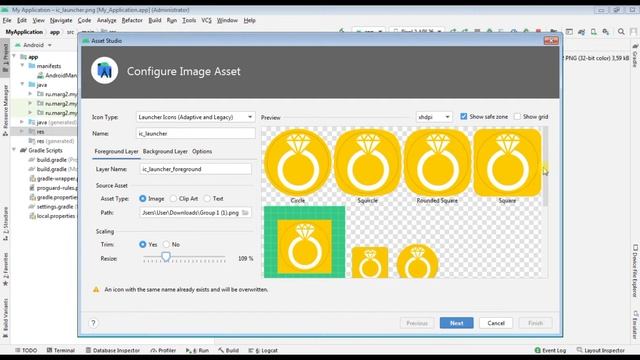640x360 pixels.
Task: Open the Gradle side panel on right edge
Action: (635, 55)
